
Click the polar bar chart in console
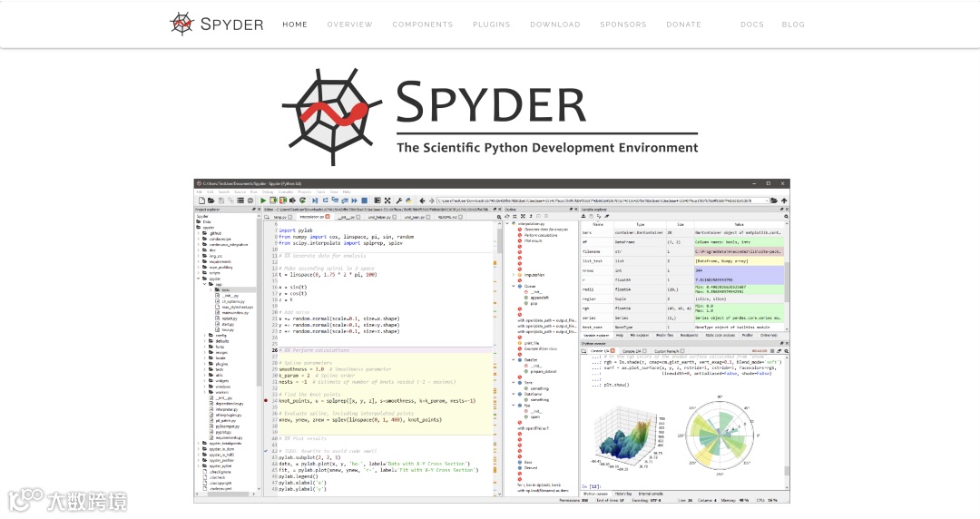(720, 436)
